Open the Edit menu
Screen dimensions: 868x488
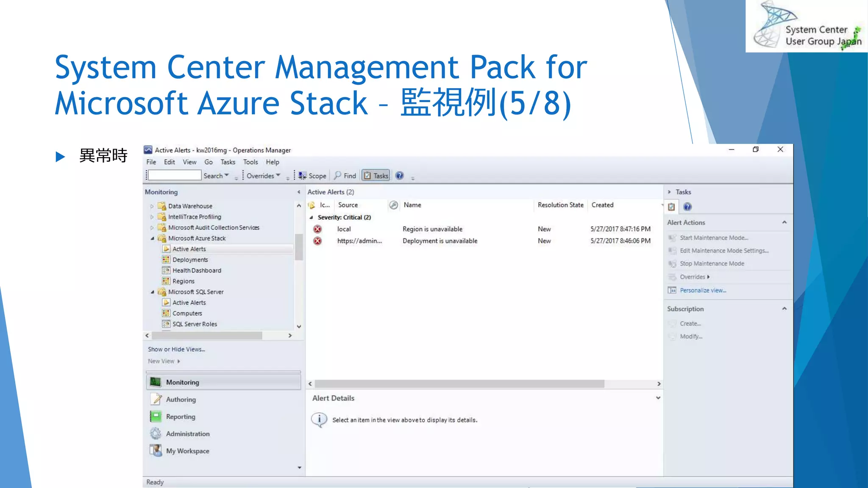(x=170, y=162)
